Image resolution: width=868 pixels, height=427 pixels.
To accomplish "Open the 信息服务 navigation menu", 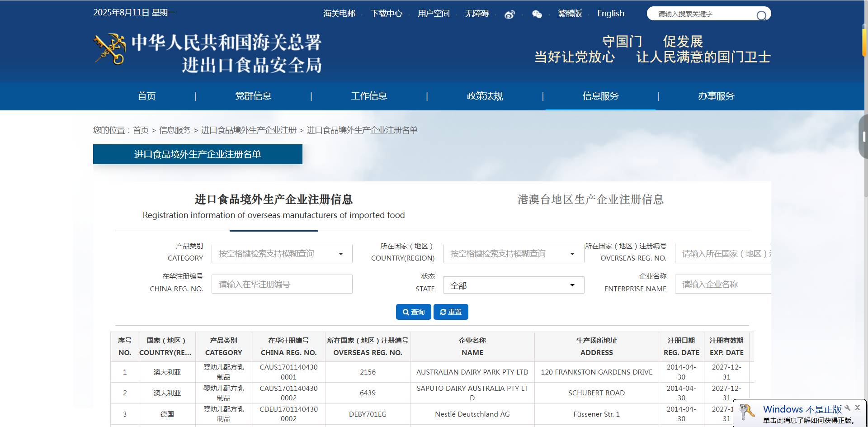I will coord(600,96).
